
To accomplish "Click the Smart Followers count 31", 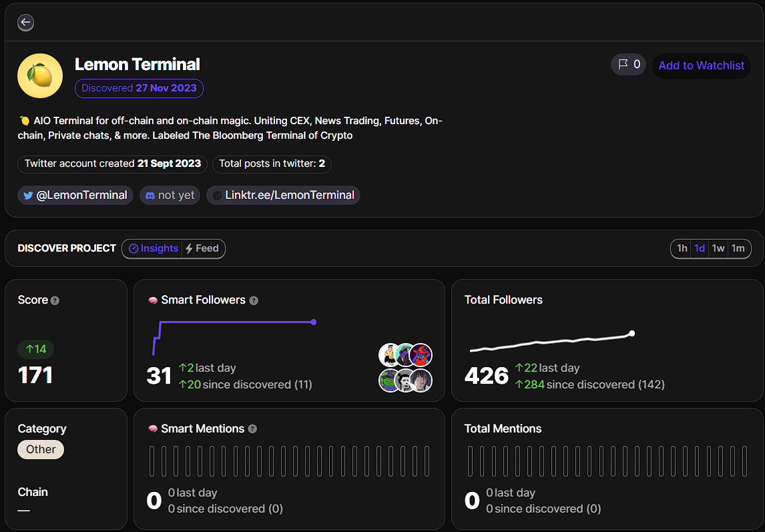I will [x=159, y=376].
